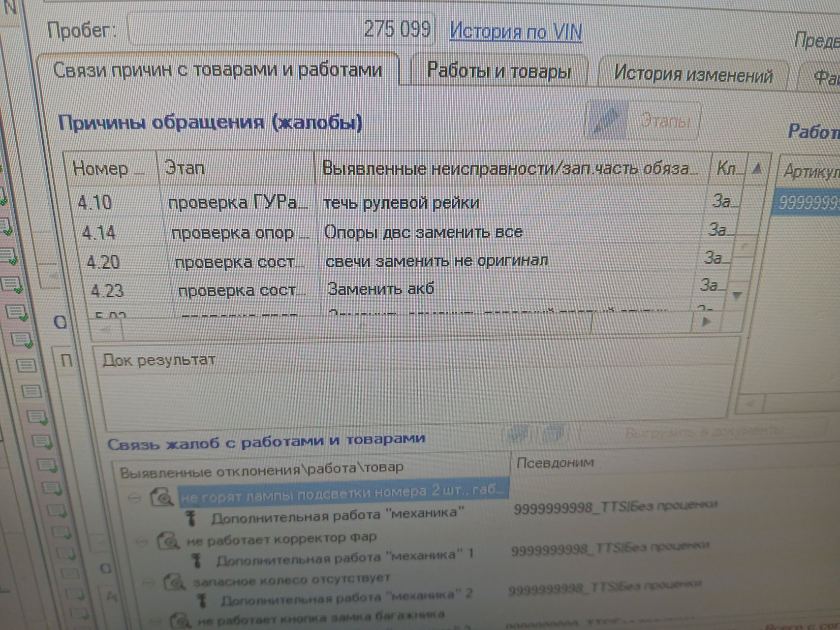Image resolution: width=840 pixels, height=630 pixels.
Task: Click the Выявленные отклонения\работа\товар column header
Action: (311, 468)
